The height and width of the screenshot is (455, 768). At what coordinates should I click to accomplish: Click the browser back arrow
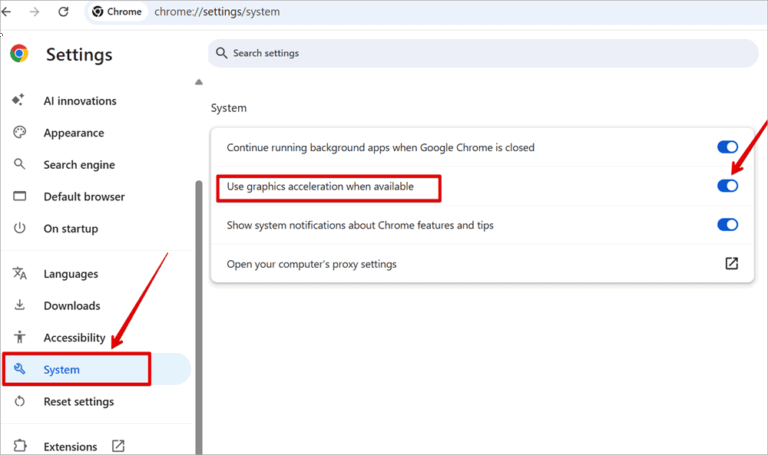pos(6,12)
